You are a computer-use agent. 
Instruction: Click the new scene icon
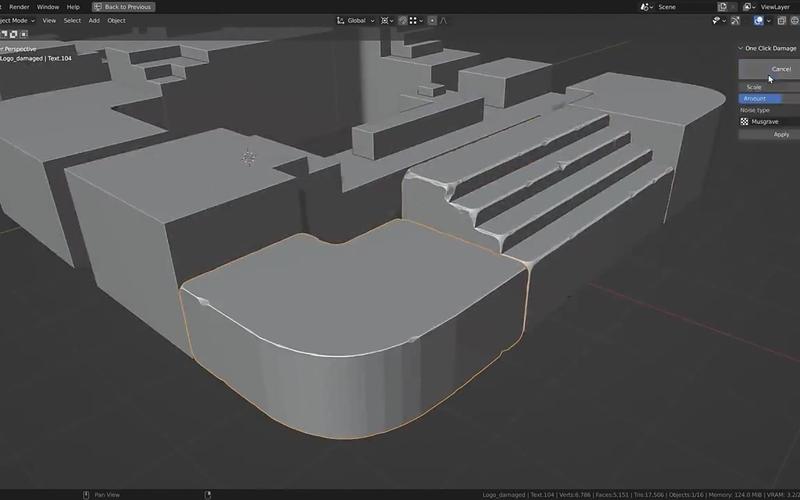[x=722, y=7]
